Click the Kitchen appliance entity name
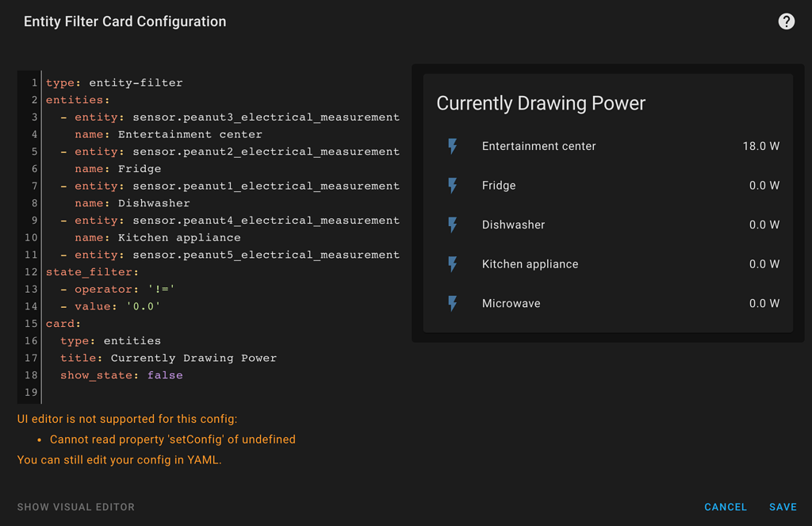The image size is (812, 526). [x=530, y=264]
